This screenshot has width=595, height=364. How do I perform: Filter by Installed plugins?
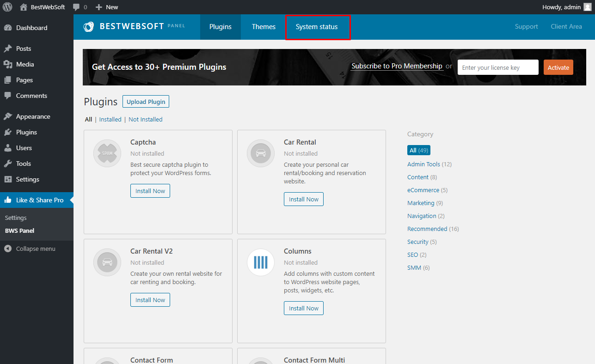110,119
